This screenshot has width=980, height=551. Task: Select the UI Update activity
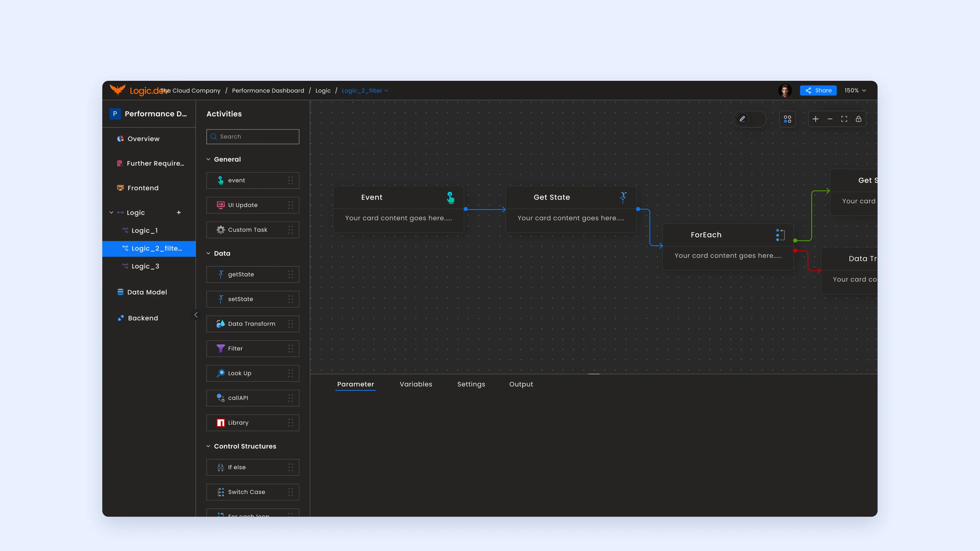(253, 205)
